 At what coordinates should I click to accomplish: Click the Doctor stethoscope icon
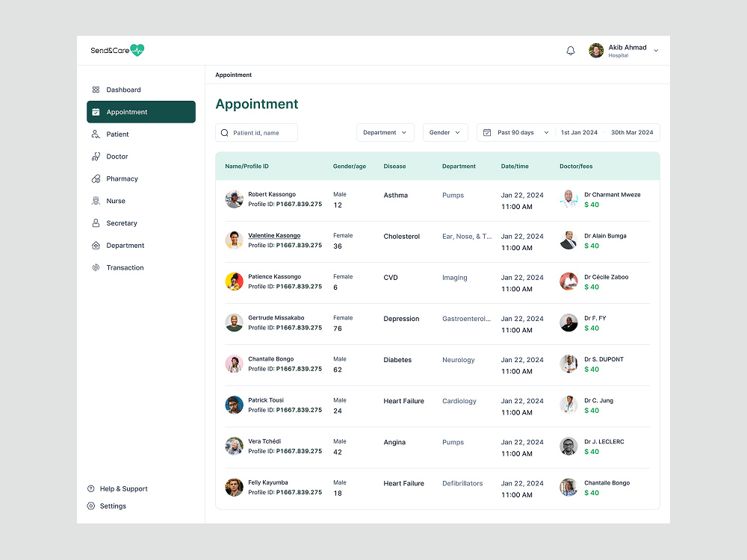[96, 156]
